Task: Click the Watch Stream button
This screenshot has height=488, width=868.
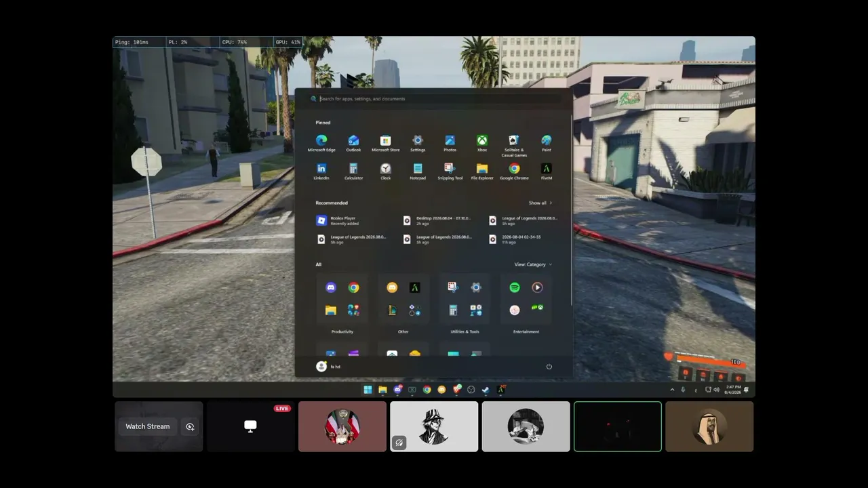Action: tap(148, 426)
